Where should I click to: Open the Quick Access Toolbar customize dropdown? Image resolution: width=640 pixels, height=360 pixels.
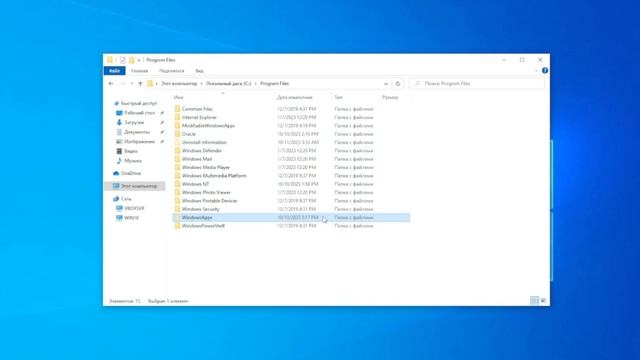[x=139, y=60]
